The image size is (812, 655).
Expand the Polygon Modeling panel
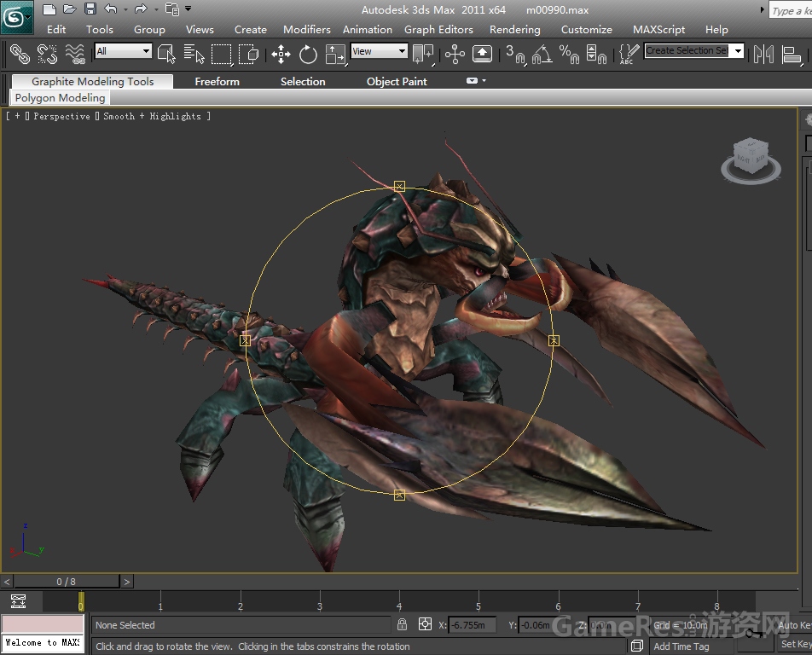(60, 97)
